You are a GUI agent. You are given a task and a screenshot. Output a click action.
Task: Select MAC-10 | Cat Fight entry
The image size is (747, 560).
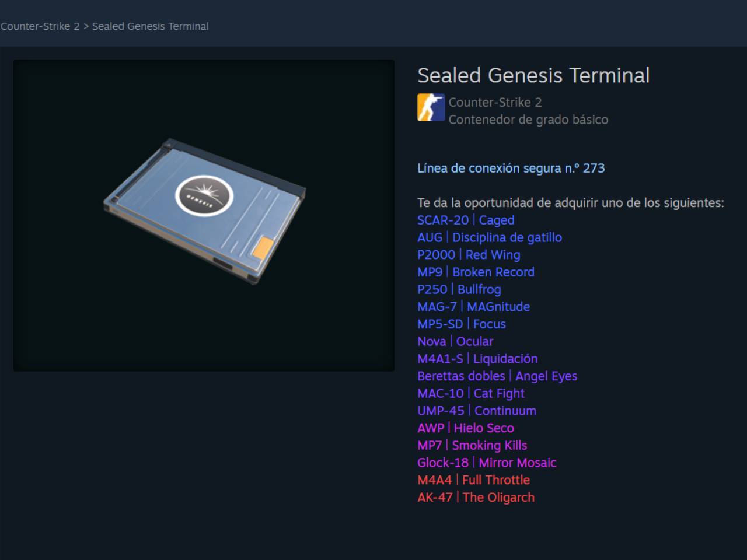(471, 394)
